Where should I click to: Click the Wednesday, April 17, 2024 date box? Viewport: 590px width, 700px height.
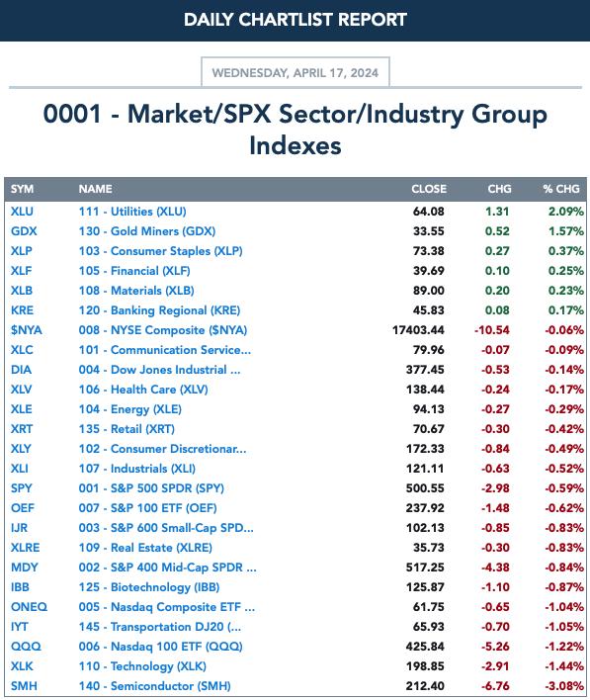pyautogui.click(x=295, y=73)
